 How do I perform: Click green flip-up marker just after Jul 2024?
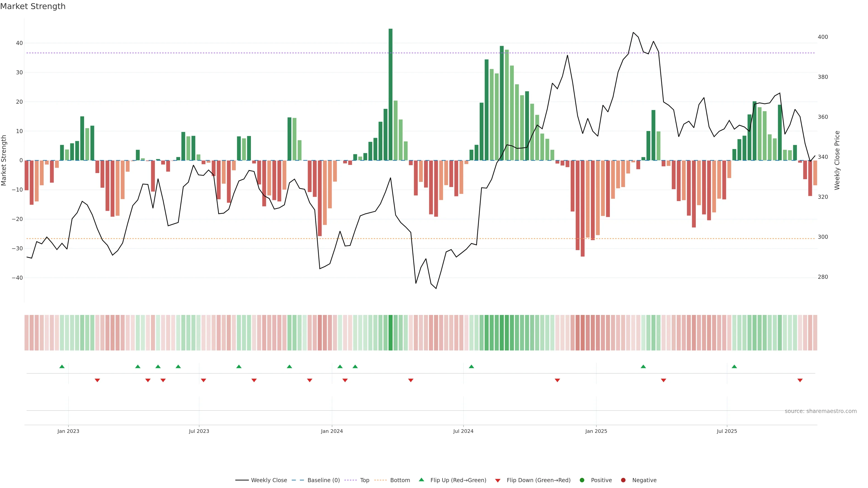pos(471,366)
